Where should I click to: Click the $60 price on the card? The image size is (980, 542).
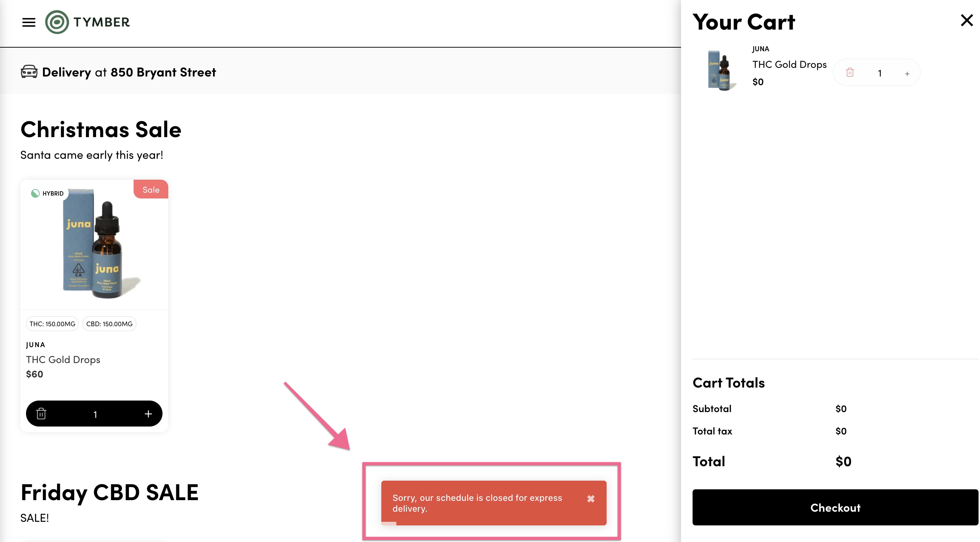click(35, 374)
